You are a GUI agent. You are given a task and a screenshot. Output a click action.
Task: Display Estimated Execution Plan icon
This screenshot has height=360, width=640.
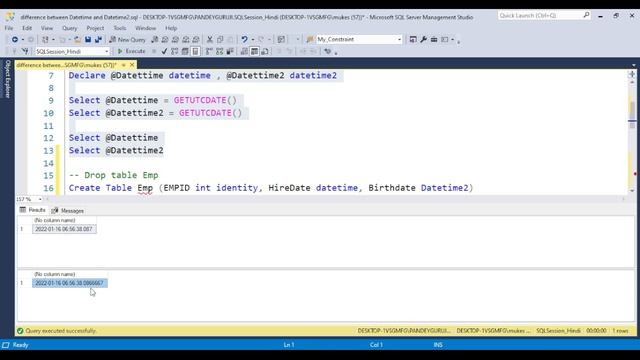[x=175, y=51]
